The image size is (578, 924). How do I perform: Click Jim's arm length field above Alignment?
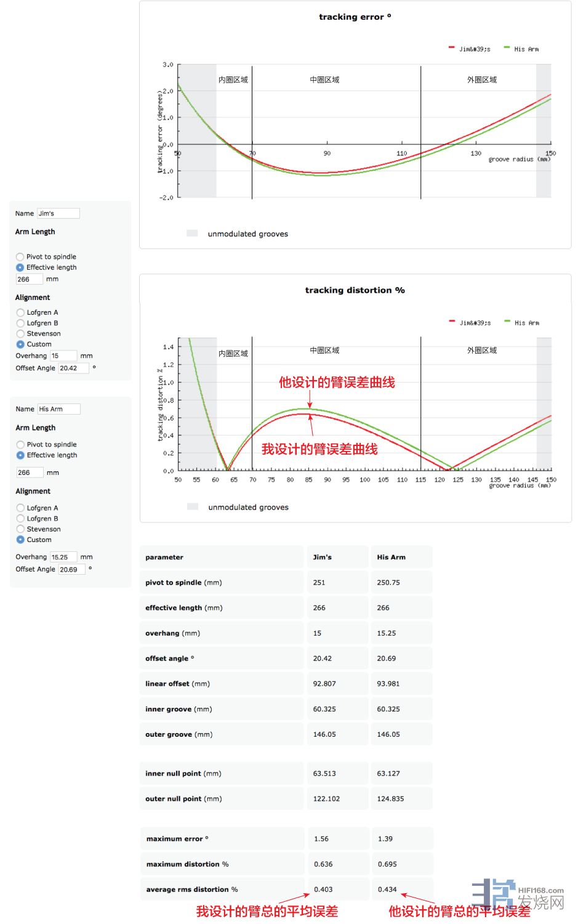coord(29,280)
